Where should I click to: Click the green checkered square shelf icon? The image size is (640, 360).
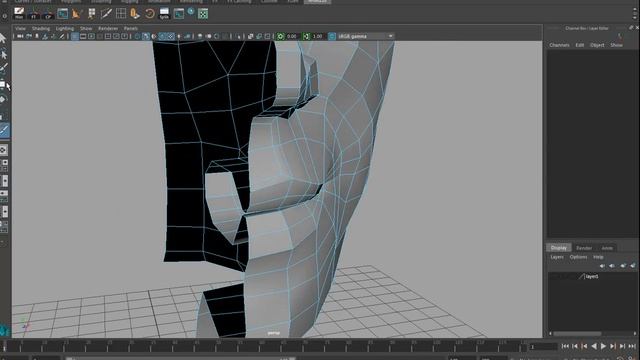(x=203, y=14)
